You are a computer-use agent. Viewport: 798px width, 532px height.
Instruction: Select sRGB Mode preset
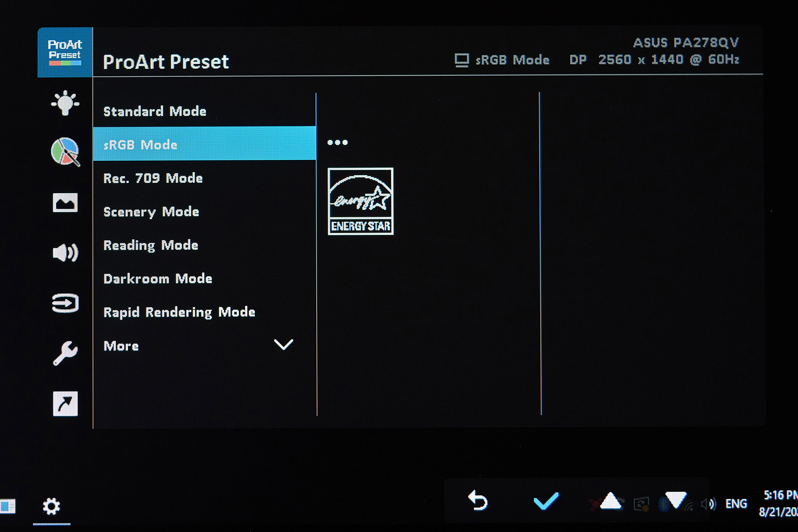click(202, 144)
